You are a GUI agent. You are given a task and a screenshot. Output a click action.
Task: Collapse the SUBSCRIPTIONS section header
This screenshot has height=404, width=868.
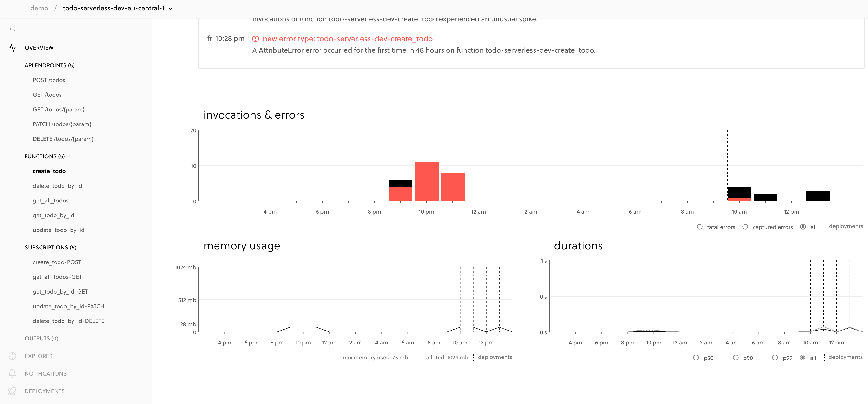(x=50, y=247)
